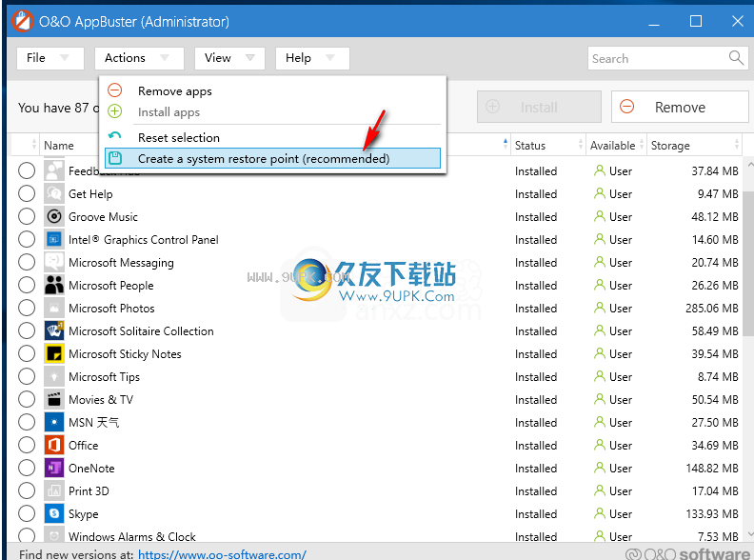The height and width of the screenshot is (560, 754).
Task: Open the Help dropdown menu
Action: pos(312,58)
